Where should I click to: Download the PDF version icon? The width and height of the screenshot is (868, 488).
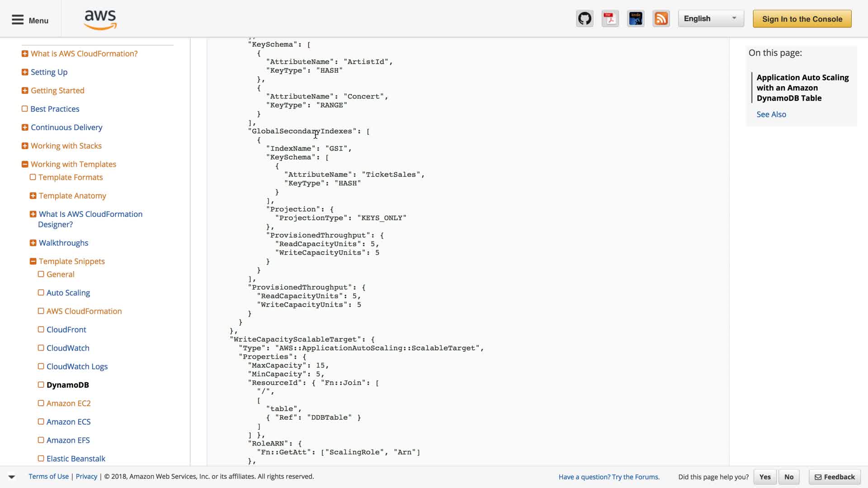(610, 19)
